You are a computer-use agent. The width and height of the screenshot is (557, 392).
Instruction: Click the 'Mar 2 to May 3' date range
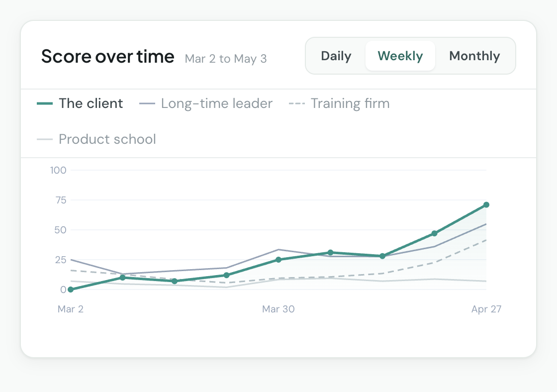coord(226,59)
